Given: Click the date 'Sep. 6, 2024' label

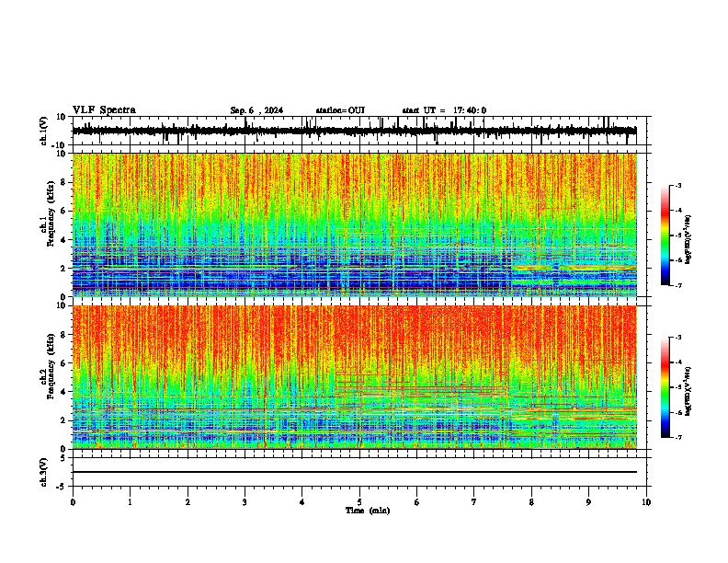Looking at the screenshot, I should point(256,110).
